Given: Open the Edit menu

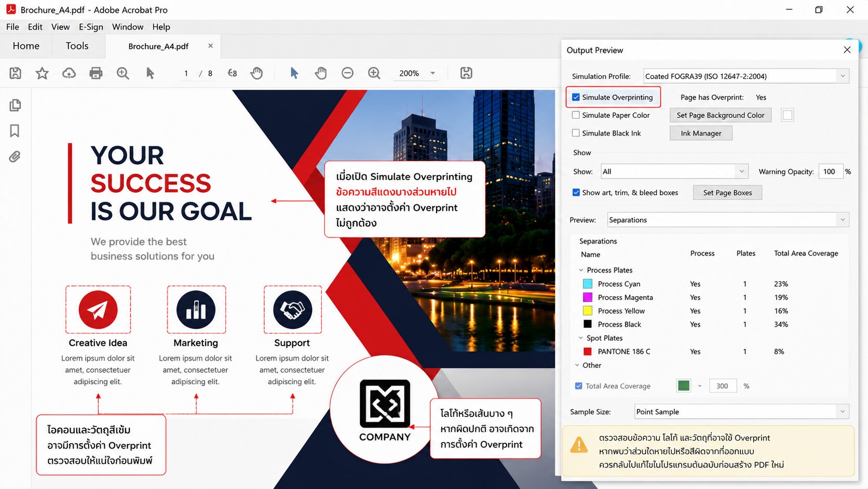Looking at the screenshot, I should [35, 27].
